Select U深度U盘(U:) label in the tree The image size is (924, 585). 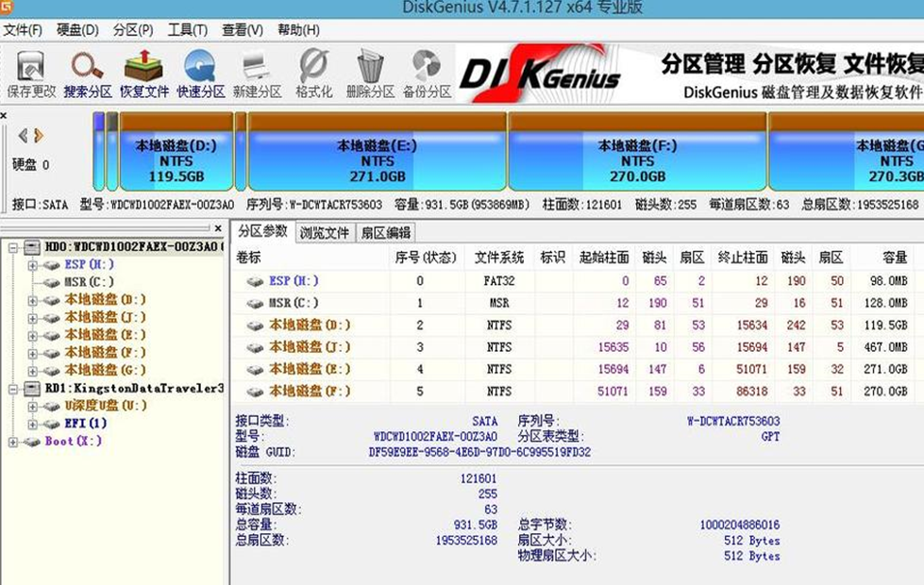(106, 406)
